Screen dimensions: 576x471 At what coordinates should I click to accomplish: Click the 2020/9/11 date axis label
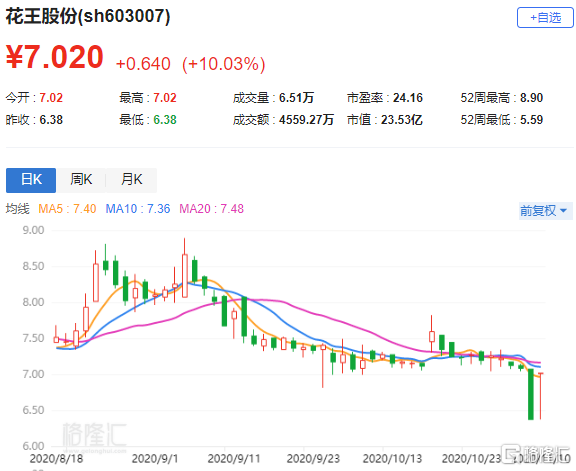tap(234, 459)
